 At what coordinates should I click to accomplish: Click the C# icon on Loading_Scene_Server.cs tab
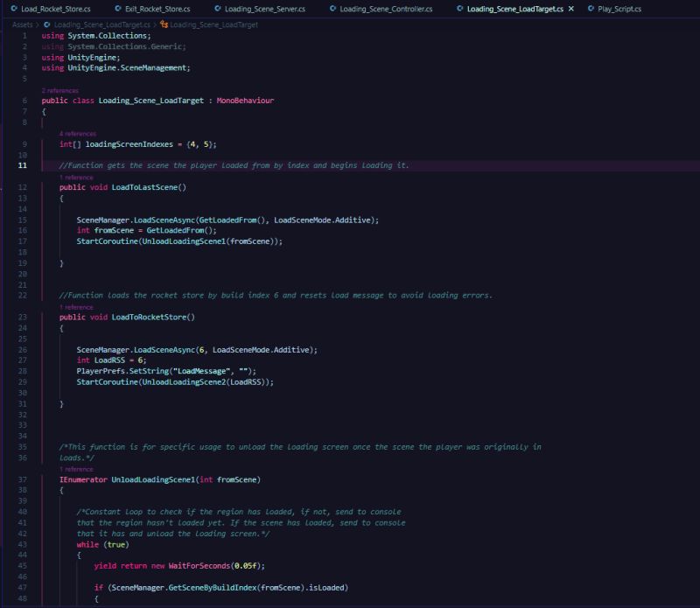(x=217, y=8)
